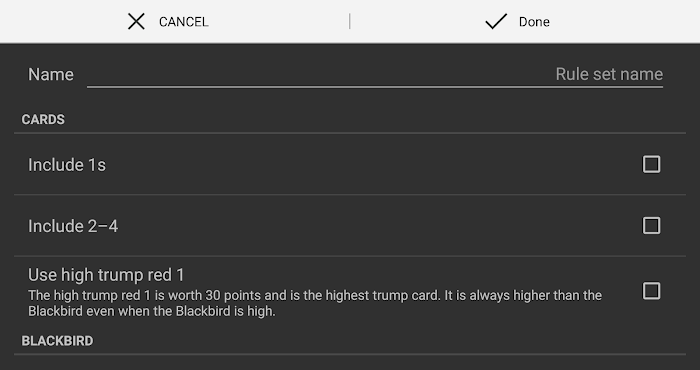Click the X cancel icon

136,21
